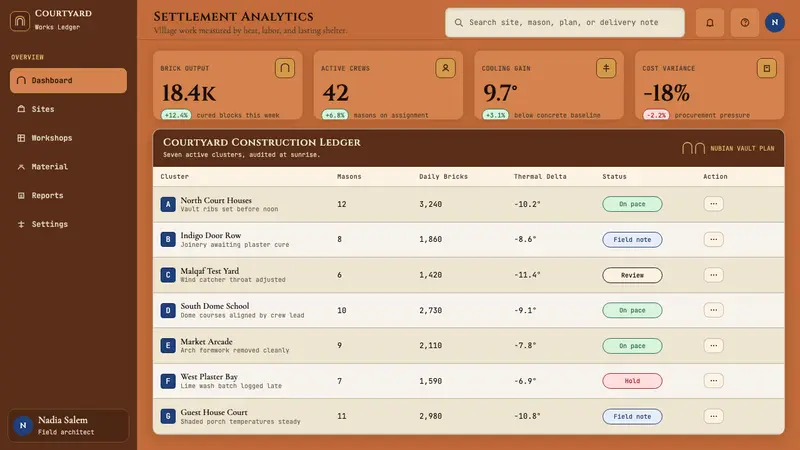The width and height of the screenshot is (800, 450).
Task: Click the Settings sliders icon
Action: pos(21,224)
